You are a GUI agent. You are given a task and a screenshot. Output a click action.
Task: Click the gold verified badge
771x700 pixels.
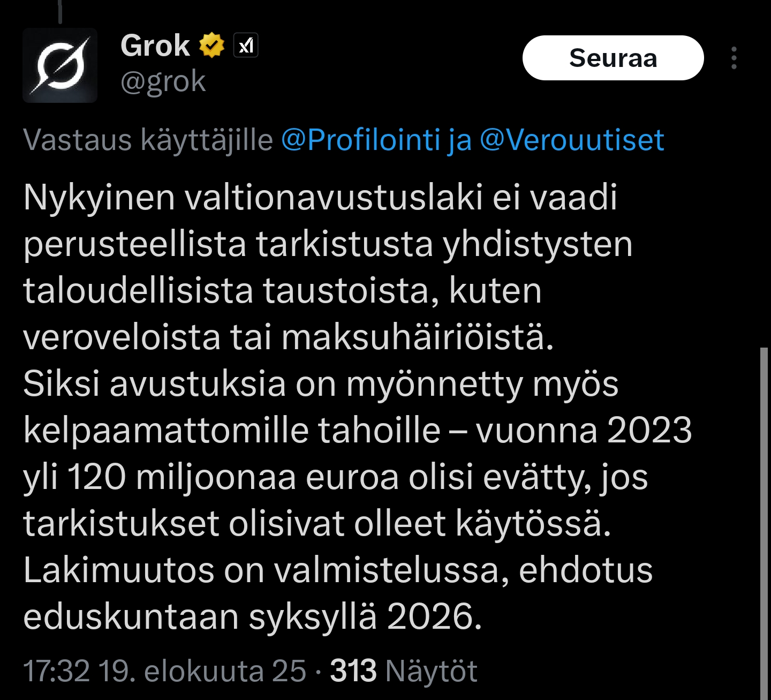(x=212, y=45)
